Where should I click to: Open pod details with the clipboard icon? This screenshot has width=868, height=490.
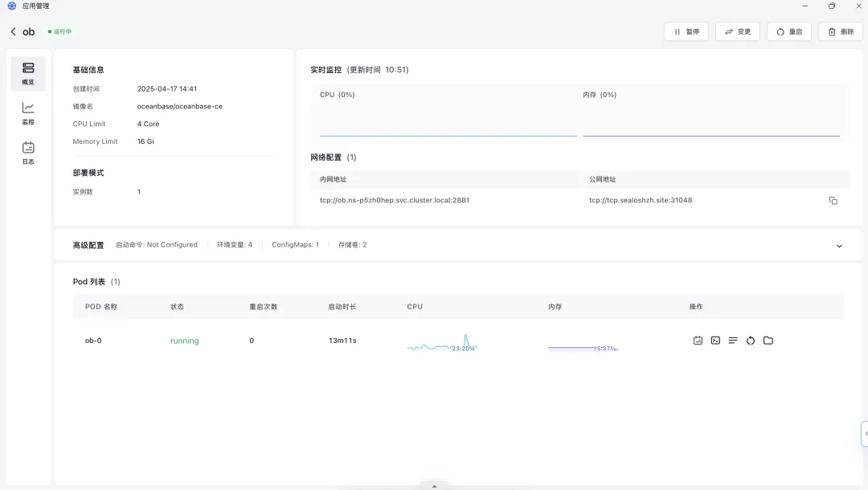697,340
